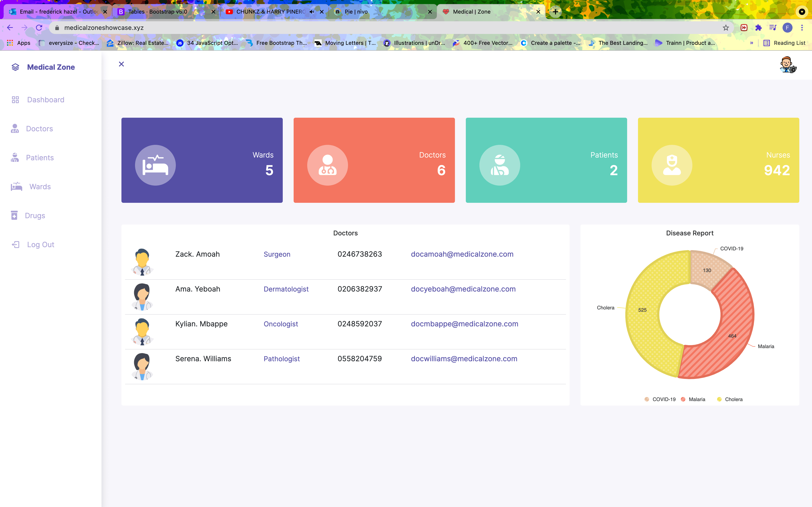The width and height of the screenshot is (812, 507).
Task: Toggle Cholera legend swatch in chart
Action: [719, 399]
